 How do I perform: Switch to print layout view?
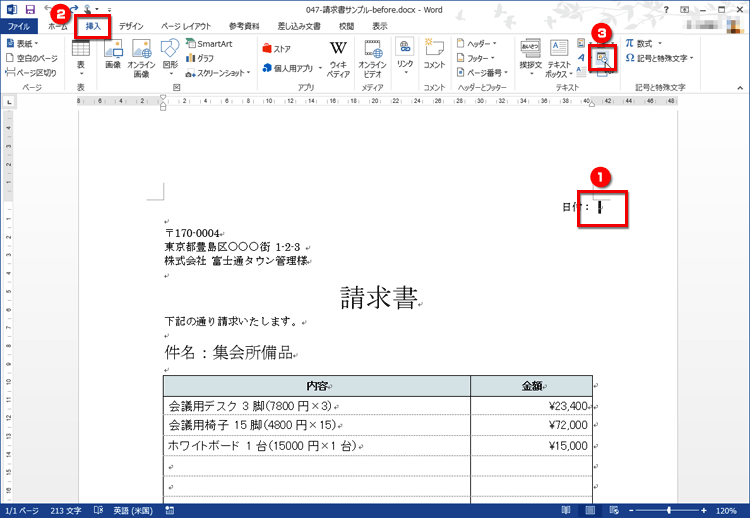590,511
